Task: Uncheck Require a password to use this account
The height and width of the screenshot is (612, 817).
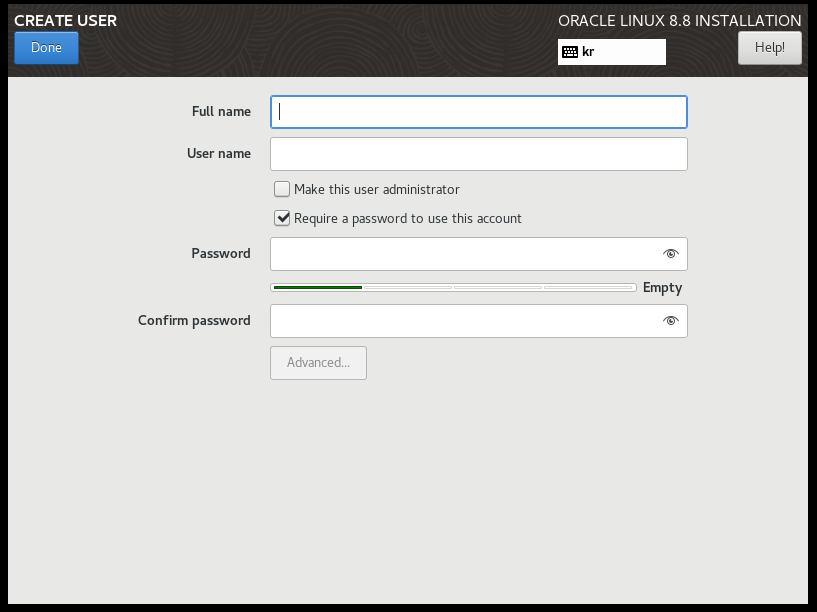Action: point(282,218)
